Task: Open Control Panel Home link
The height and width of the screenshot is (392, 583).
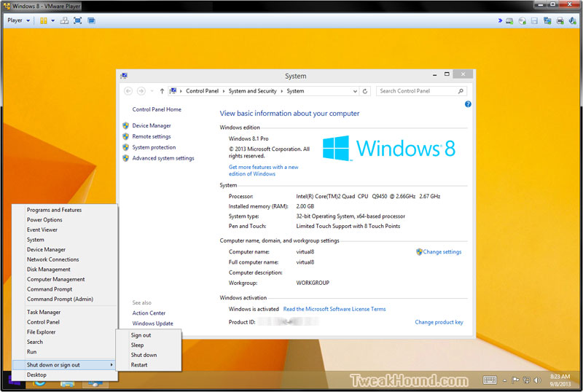Action: [x=157, y=109]
